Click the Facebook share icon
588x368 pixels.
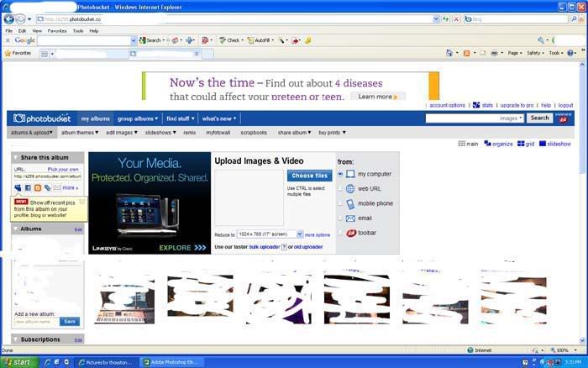pos(28,187)
